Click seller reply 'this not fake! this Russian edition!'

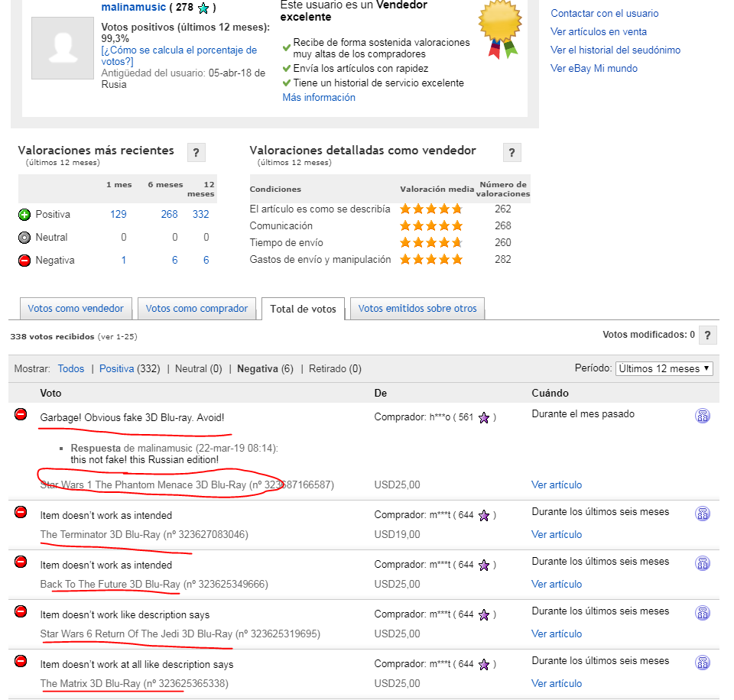[145, 459]
